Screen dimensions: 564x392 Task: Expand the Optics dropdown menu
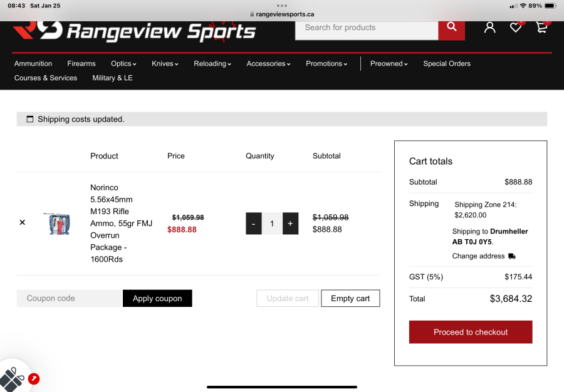point(123,64)
